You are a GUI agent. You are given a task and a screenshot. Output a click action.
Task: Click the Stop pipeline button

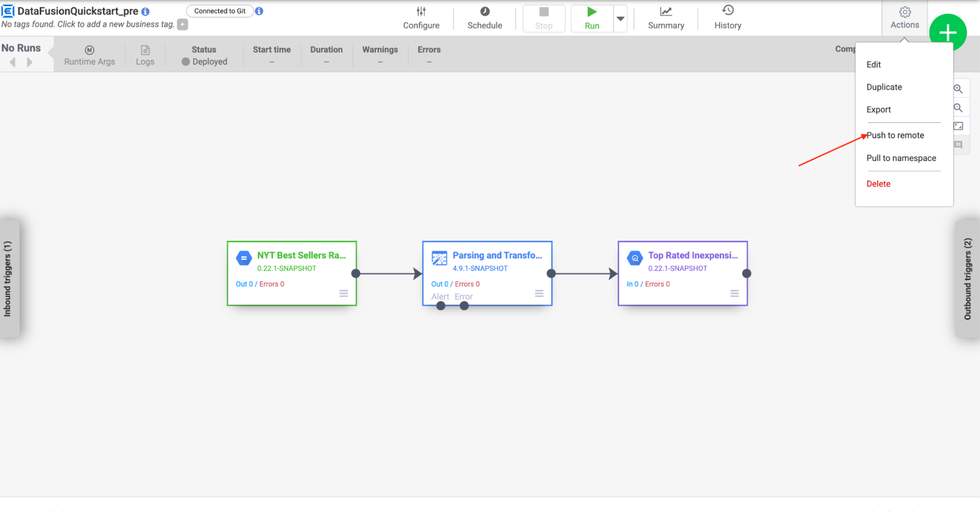[543, 18]
